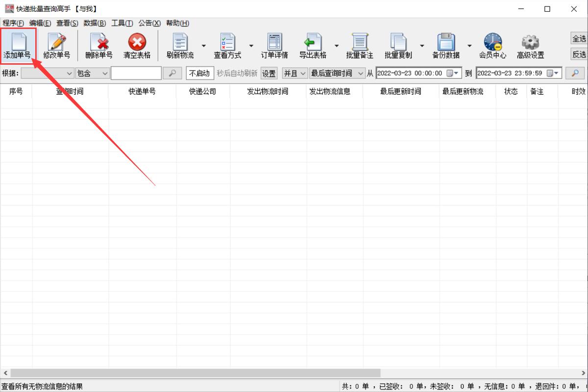Sort by 快递单号 column header
The height and width of the screenshot is (392, 588).
(142, 91)
